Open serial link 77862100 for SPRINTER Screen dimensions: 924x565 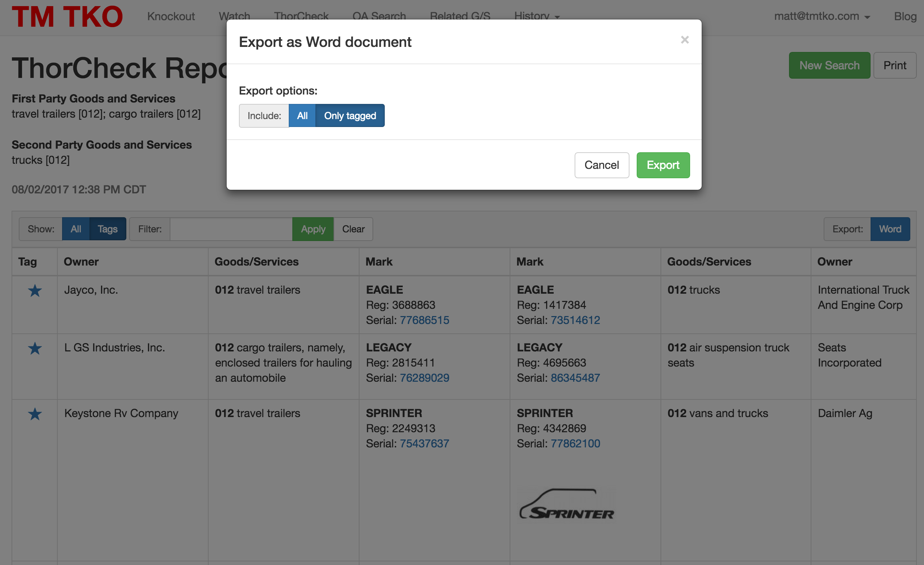click(x=575, y=443)
